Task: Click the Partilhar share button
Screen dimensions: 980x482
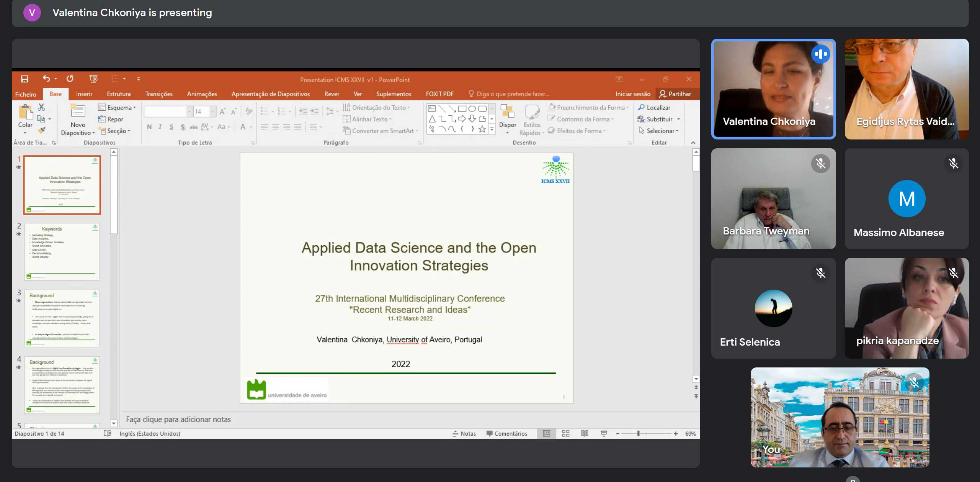Action: coord(675,94)
